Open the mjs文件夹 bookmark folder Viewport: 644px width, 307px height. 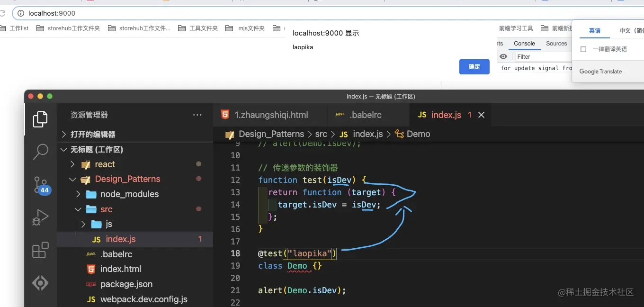245,28
